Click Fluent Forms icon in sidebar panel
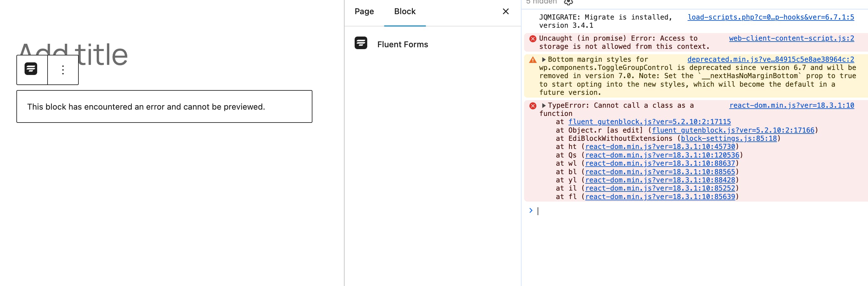Screen dimensions: 868x286 point(361,43)
